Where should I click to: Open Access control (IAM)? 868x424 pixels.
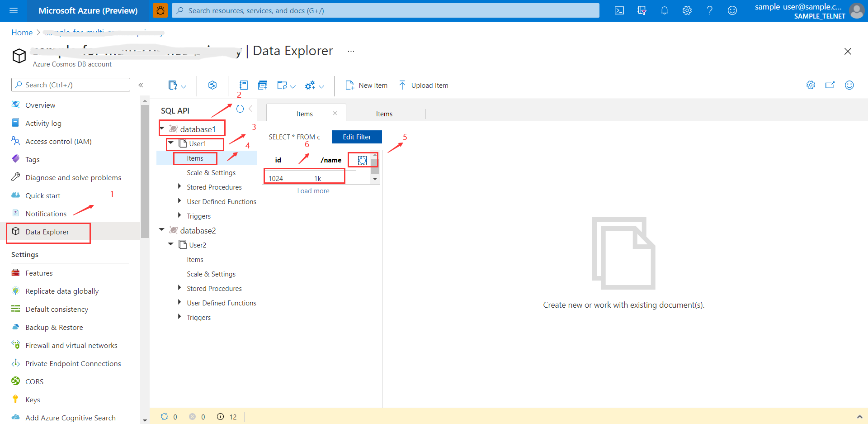[x=58, y=141]
